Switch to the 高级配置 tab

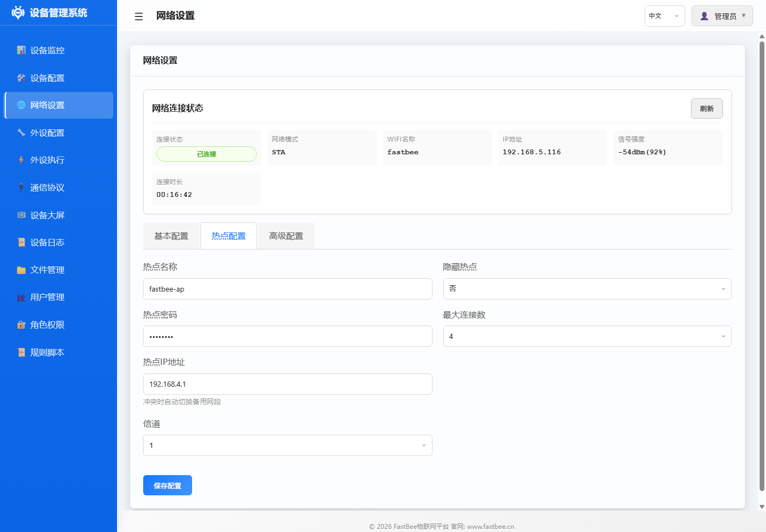286,236
